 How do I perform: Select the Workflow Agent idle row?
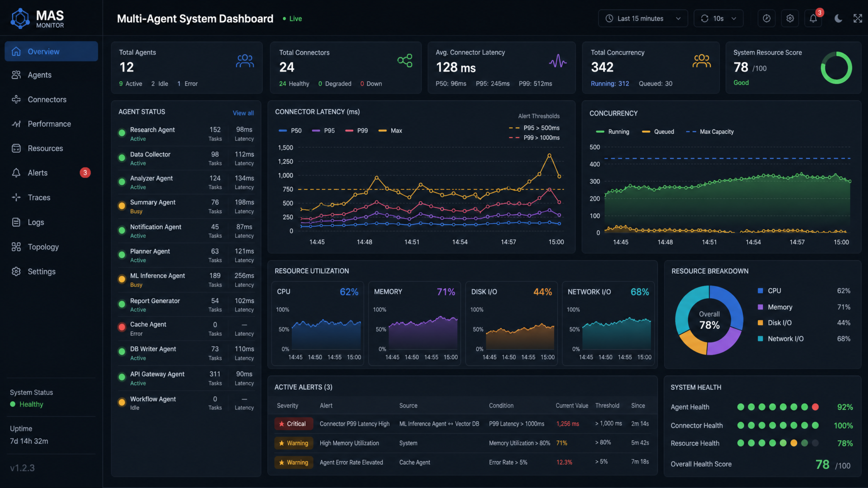pos(186,403)
